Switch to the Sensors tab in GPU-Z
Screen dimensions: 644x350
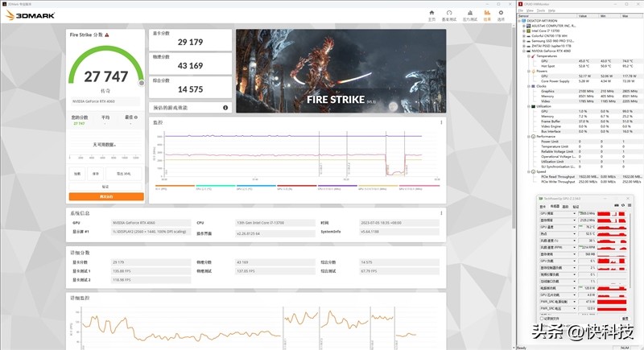[555, 207]
